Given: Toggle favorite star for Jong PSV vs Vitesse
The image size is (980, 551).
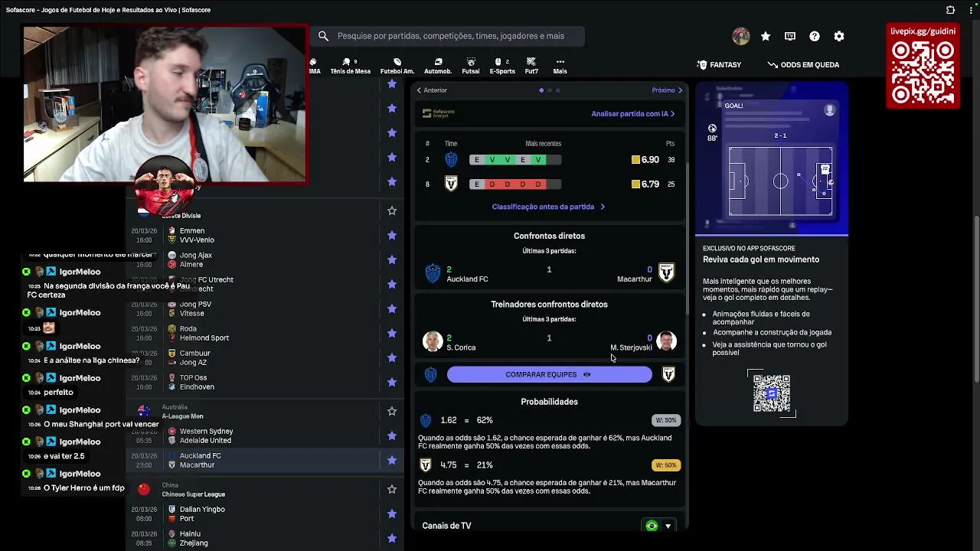Looking at the screenshot, I should [392, 308].
